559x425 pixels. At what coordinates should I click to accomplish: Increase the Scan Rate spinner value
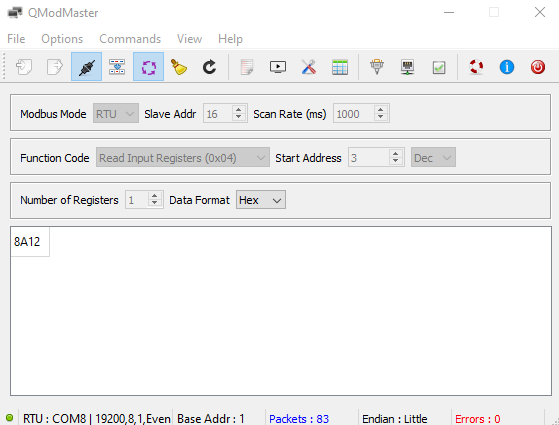[x=380, y=109]
